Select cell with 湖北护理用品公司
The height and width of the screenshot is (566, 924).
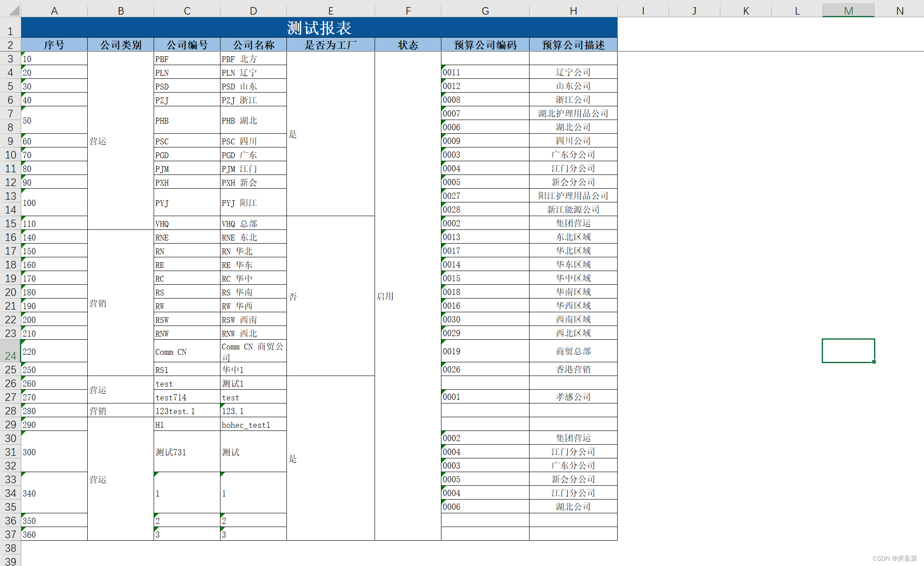click(x=573, y=113)
